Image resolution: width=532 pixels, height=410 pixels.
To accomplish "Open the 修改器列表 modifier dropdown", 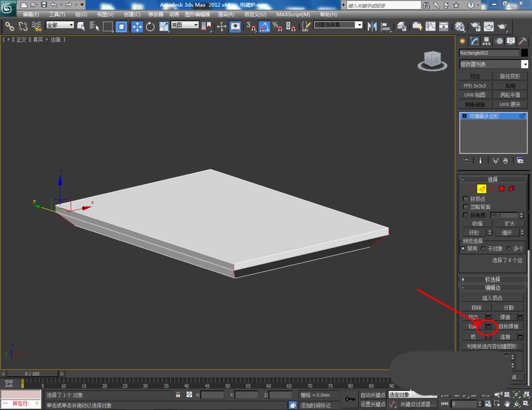I will click(494, 64).
